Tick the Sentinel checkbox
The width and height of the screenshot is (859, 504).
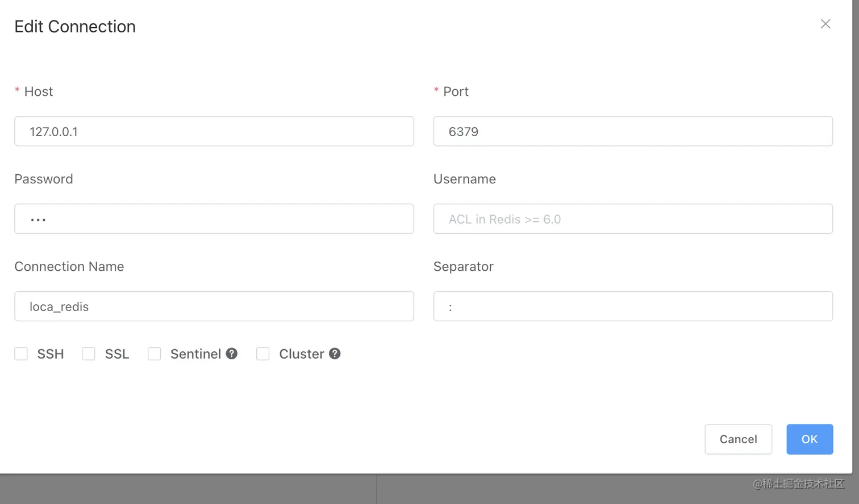coord(155,354)
